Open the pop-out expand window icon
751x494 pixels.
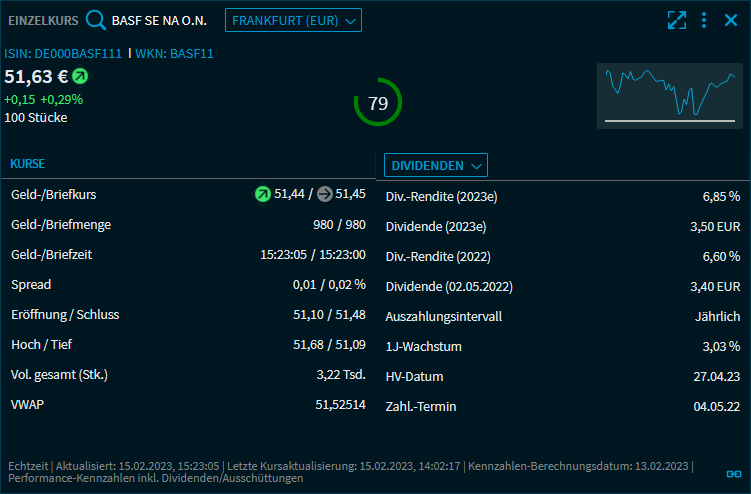[x=677, y=20]
